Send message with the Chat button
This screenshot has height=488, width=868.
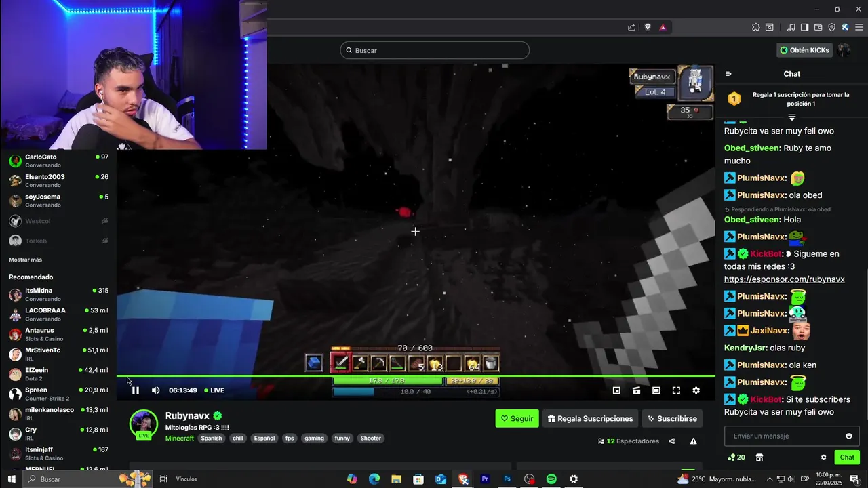847,457
